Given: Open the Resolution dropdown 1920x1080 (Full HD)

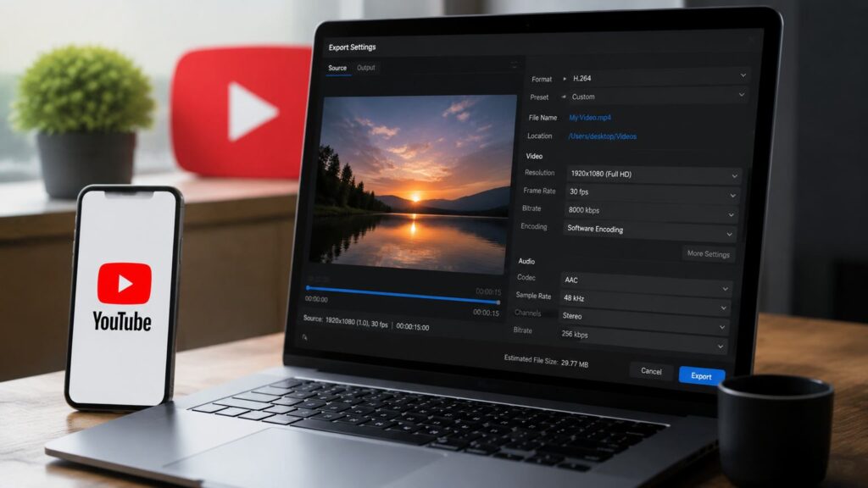Looking at the screenshot, I should [x=654, y=175].
